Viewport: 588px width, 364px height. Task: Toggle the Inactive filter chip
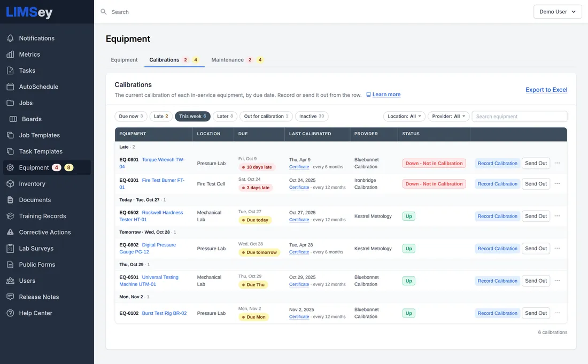[312, 116]
